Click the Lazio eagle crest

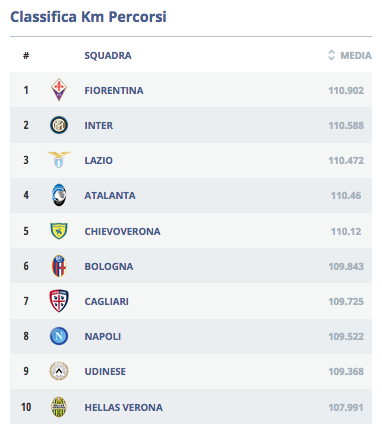59,160
